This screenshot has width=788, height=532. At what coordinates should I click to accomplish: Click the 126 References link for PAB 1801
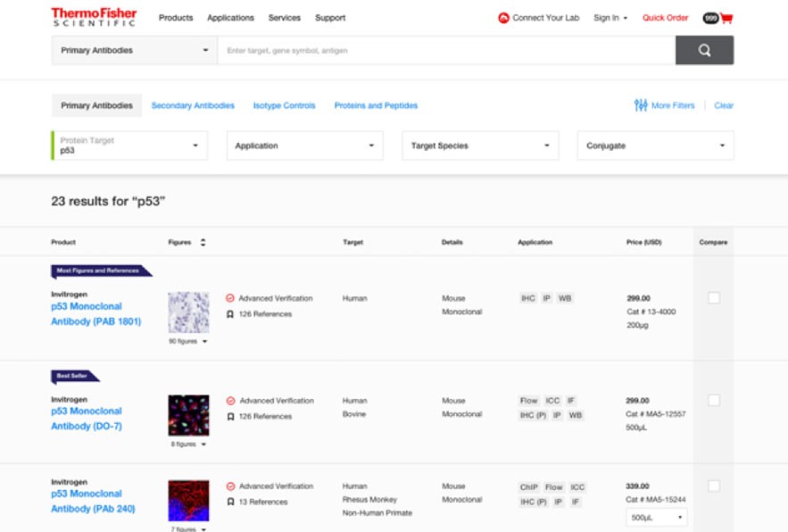[265, 314]
